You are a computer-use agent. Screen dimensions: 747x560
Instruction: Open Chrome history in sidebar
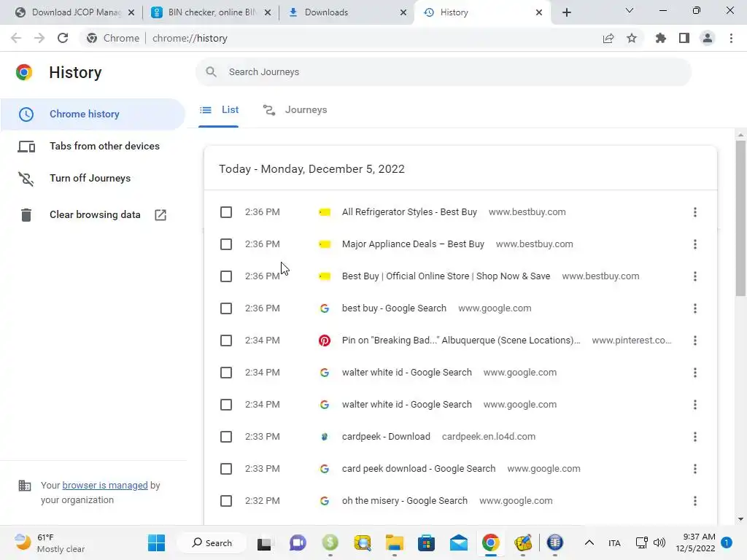point(93,114)
